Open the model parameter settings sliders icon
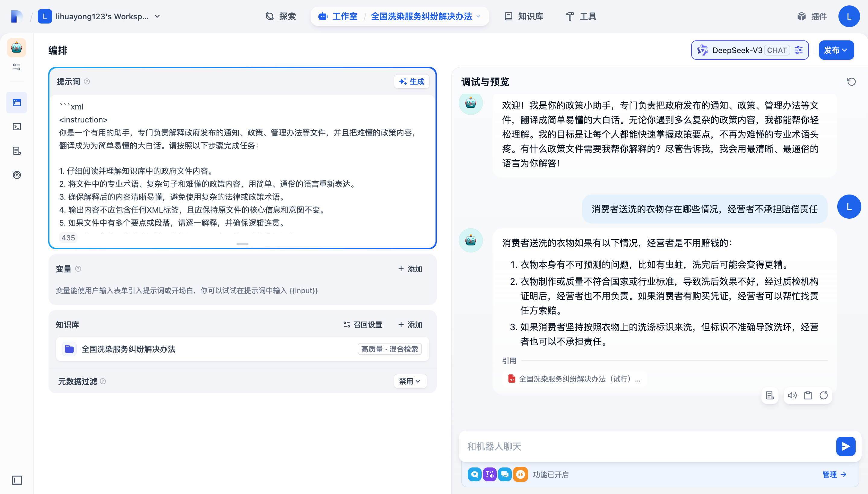The width and height of the screenshot is (868, 494). click(799, 50)
